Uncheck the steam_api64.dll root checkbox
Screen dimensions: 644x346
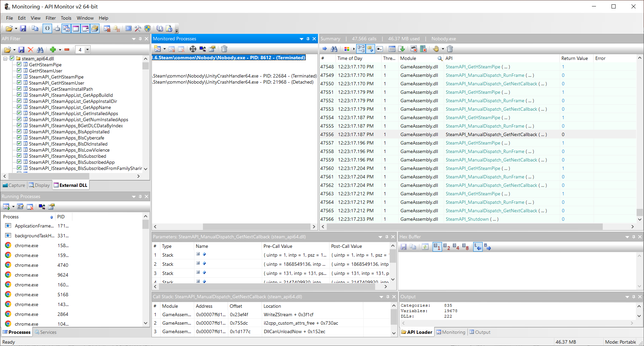click(x=12, y=58)
